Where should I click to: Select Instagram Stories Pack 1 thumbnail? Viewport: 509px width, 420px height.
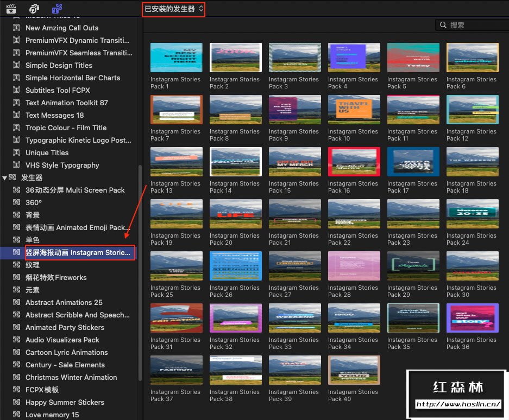pos(176,58)
